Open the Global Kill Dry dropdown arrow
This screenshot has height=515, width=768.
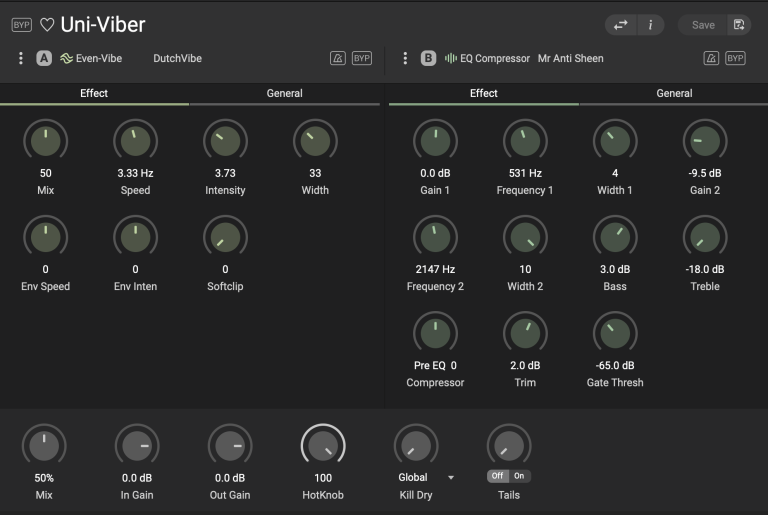click(451, 477)
